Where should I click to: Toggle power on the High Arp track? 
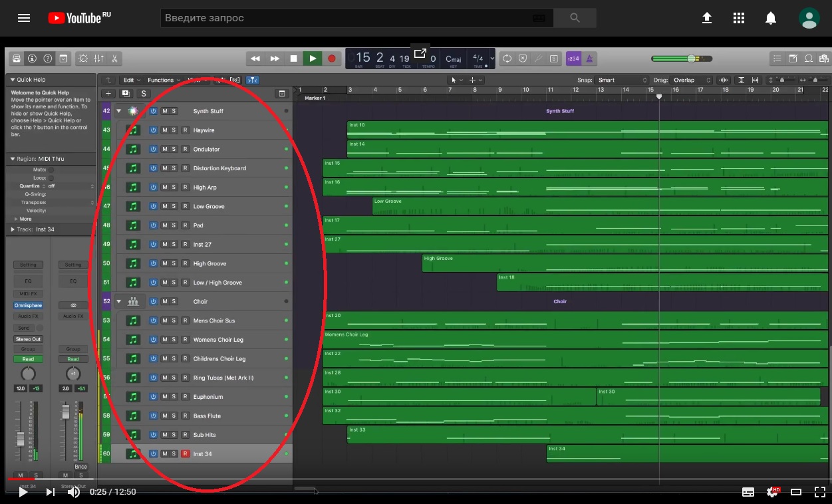[x=153, y=188]
